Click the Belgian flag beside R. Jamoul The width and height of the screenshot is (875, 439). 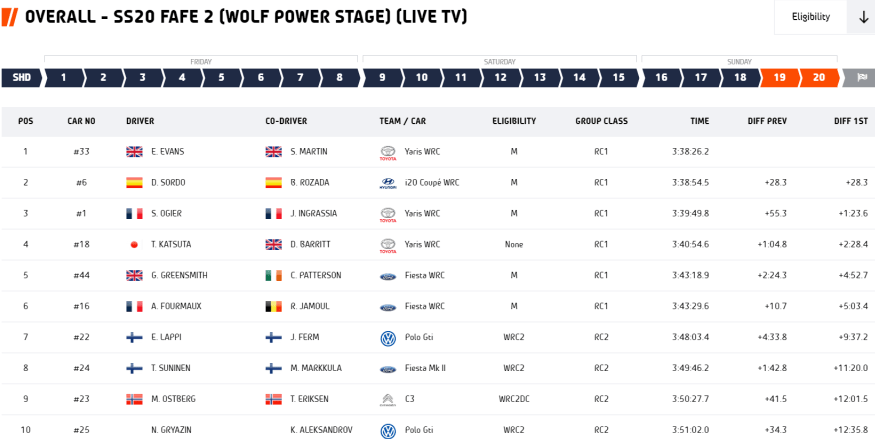(x=273, y=307)
